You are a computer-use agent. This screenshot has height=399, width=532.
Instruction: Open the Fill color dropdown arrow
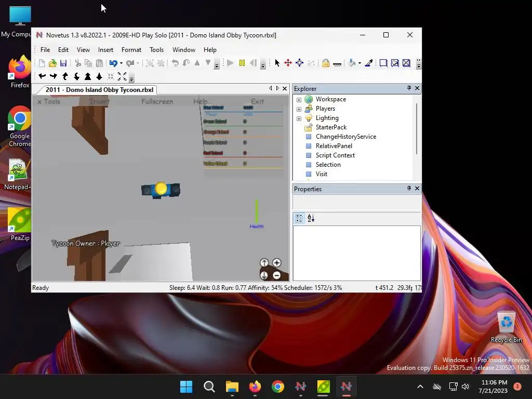click(x=360, y=63)
